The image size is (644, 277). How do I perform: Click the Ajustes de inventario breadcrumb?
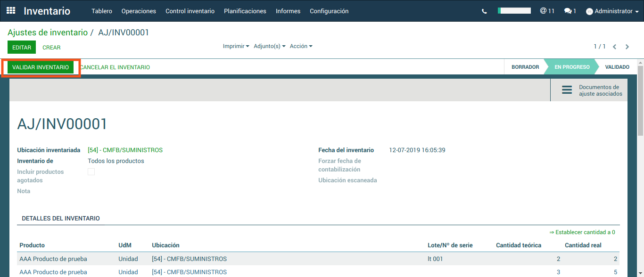point(48,33)
